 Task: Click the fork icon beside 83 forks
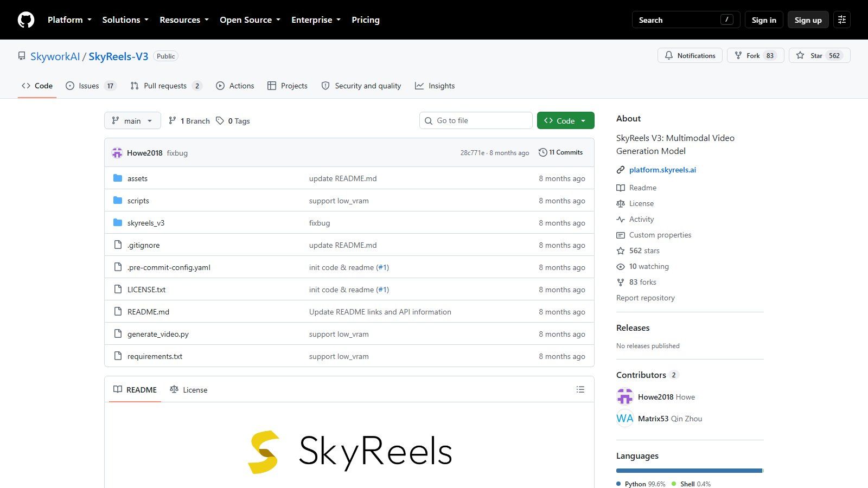621,282
